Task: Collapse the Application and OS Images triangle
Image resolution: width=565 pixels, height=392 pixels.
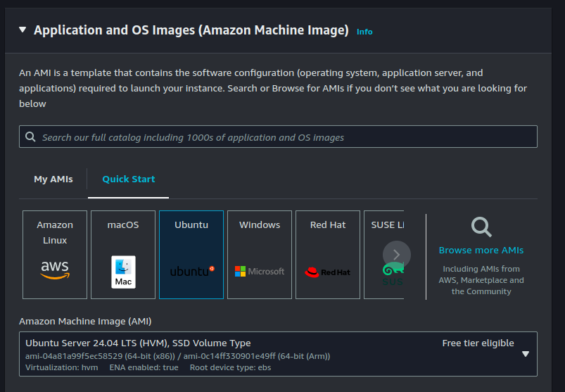Action: coord(23,30)
